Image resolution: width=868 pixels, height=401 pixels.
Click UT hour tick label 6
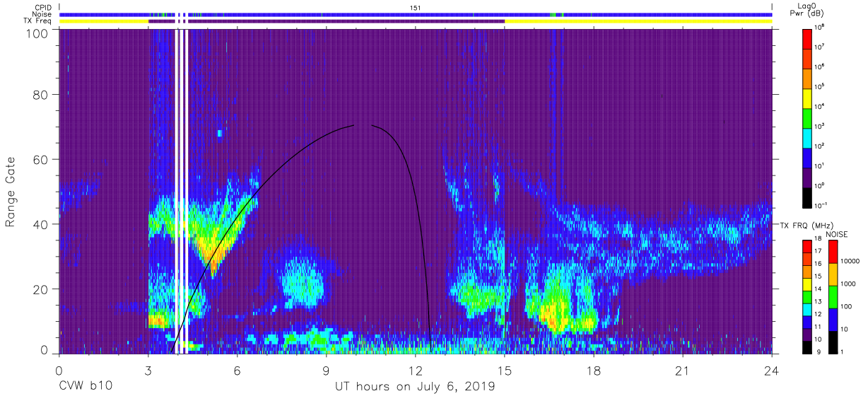[237, 370]
